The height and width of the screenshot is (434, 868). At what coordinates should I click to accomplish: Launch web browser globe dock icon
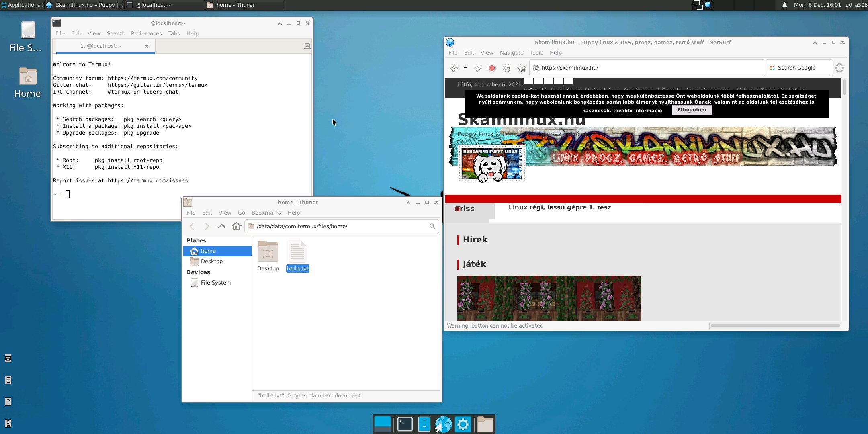[x=443, y=424]
